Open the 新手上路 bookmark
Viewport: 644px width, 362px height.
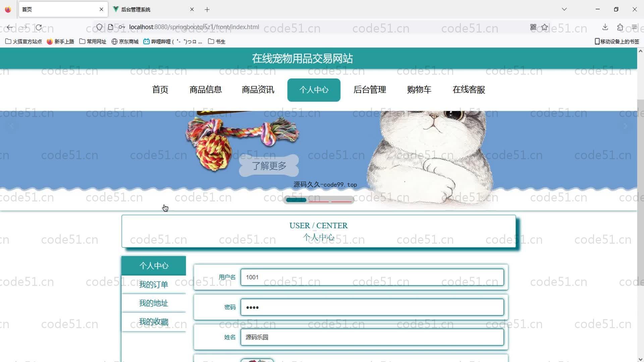click(x=60, y=42)
